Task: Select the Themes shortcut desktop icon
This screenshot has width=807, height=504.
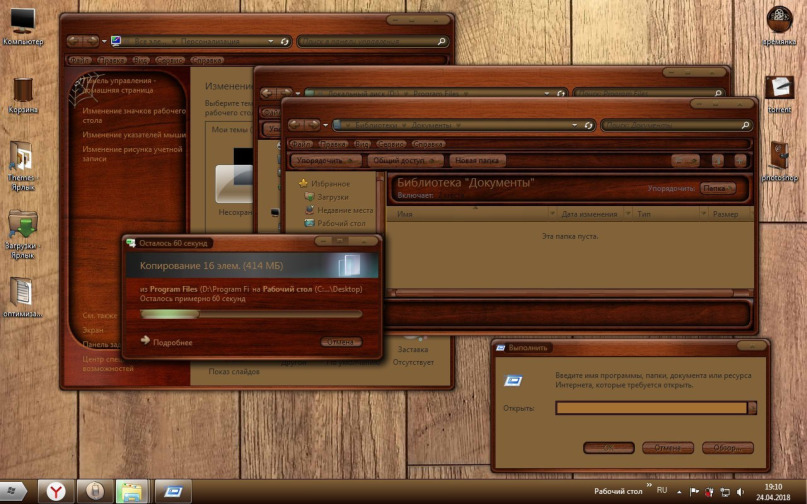Action: coord(23,165)
